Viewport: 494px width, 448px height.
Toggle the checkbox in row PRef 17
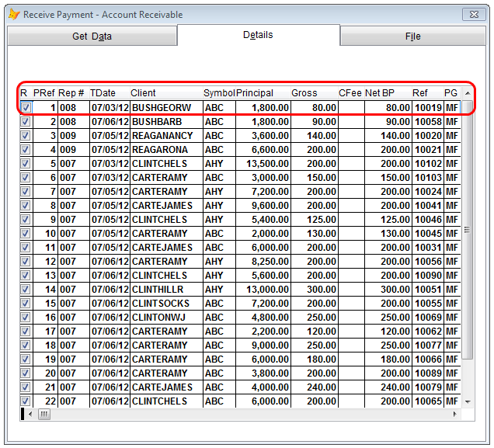click(26, 332)
